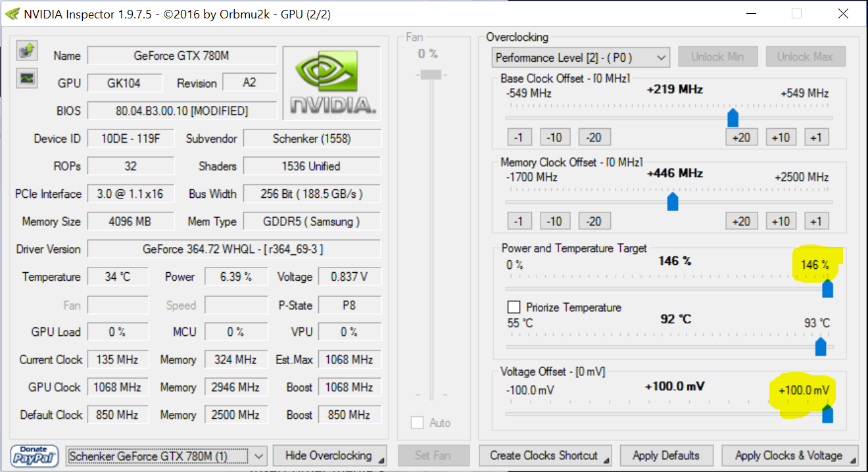
Task: Click the Apply Defaults button
Action: click(x=666, y=456)
